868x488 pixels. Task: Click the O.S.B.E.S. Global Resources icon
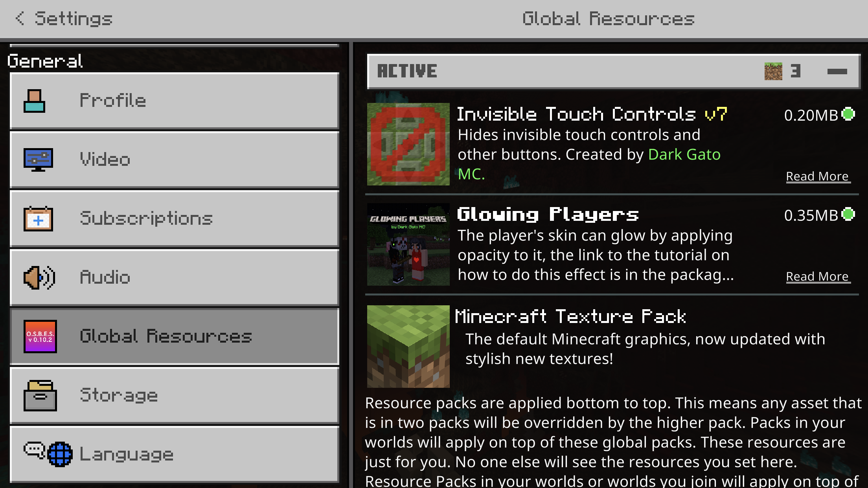[x=40, y=336]
